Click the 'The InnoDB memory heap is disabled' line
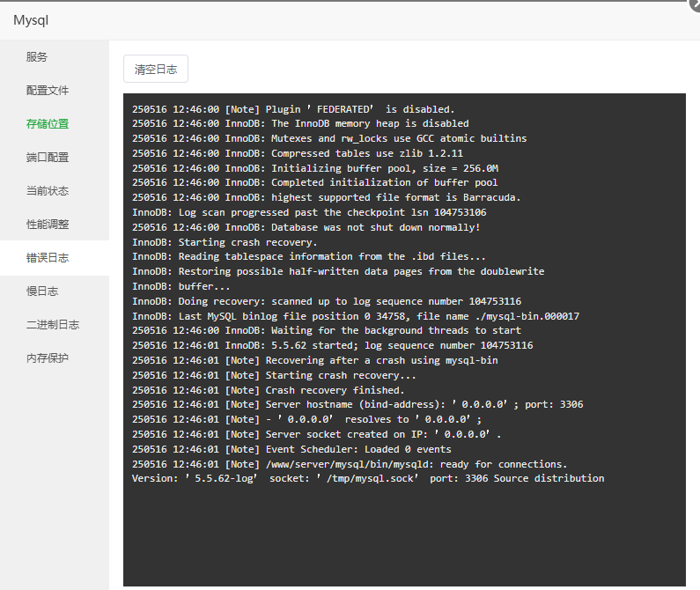Viewport: 700px width, 590px height. point(300,123)
